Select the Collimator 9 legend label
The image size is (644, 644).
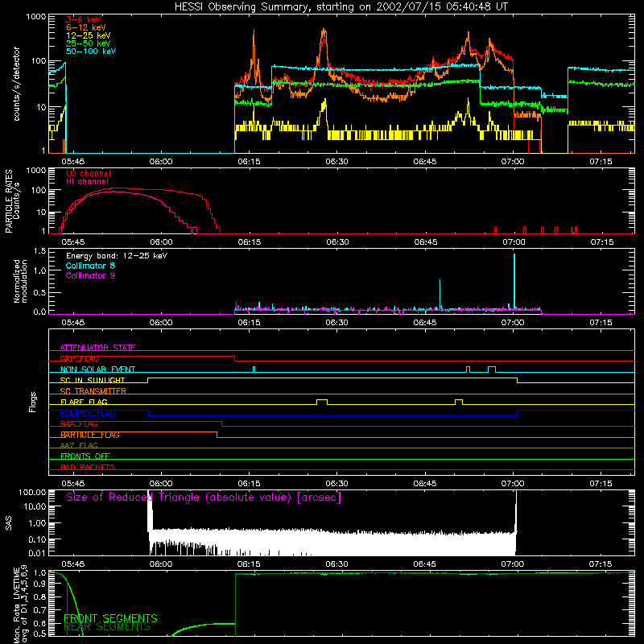90,275
